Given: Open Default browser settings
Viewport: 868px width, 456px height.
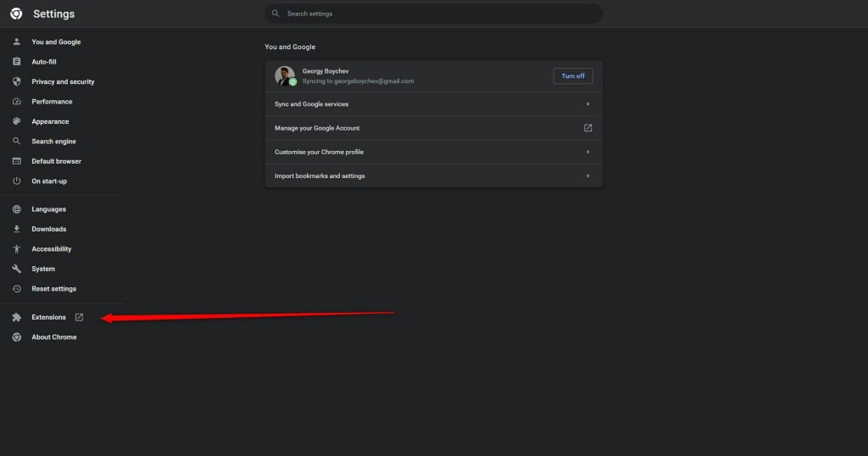Looking at the screenshot, I should (56, 161).
